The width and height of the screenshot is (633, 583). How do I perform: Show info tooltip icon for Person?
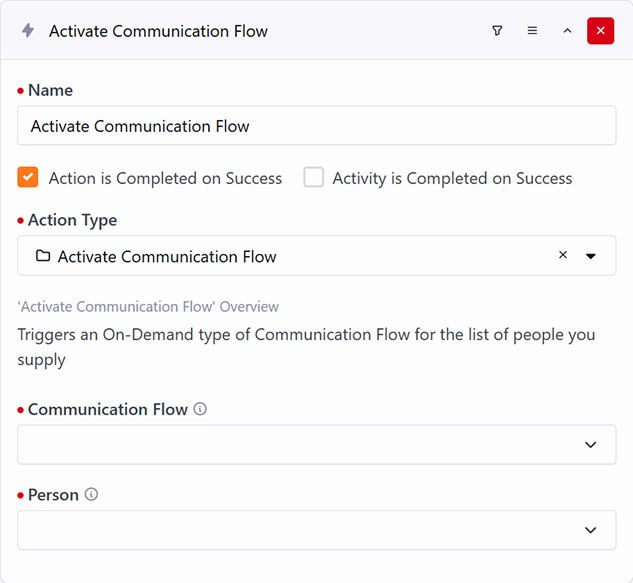[92, 494]
